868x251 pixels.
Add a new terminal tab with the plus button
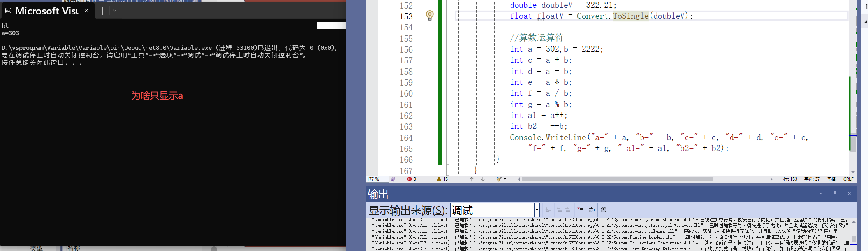coord(103,11)
